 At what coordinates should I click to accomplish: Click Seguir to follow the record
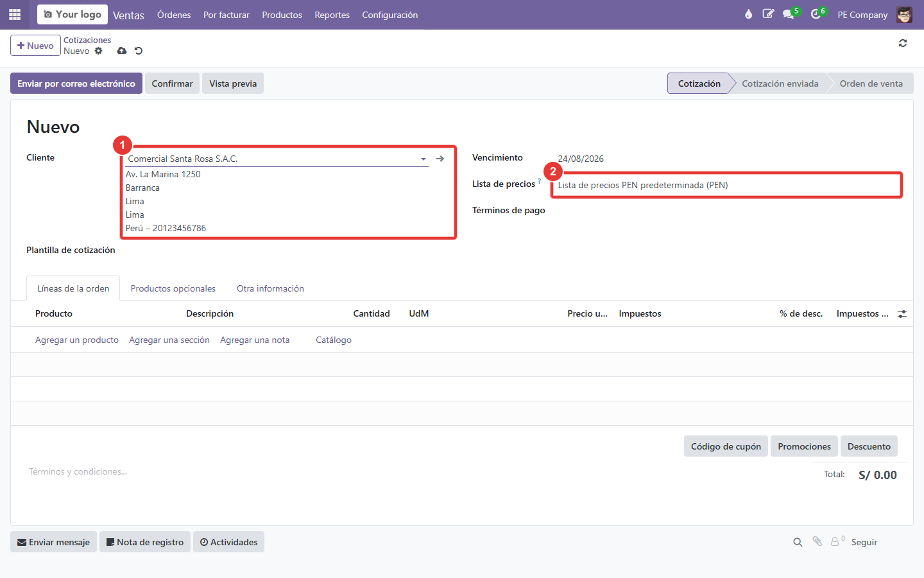[x=864, y=542]
